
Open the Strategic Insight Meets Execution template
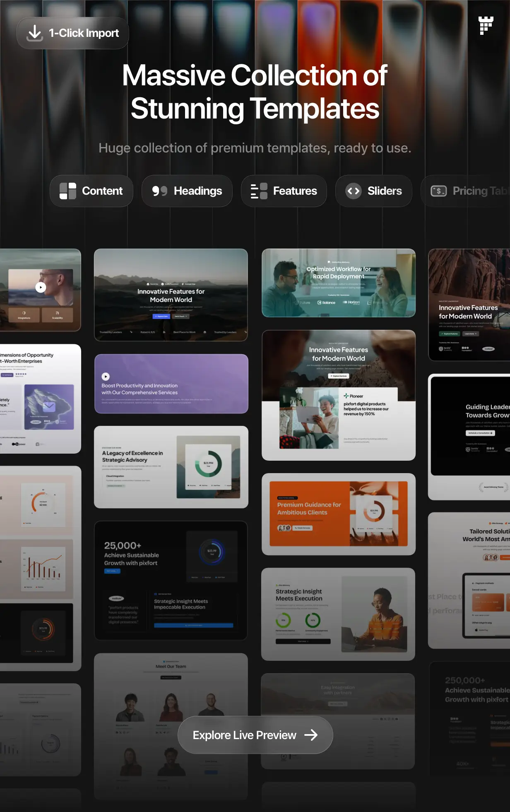click(x=338, y=614)
